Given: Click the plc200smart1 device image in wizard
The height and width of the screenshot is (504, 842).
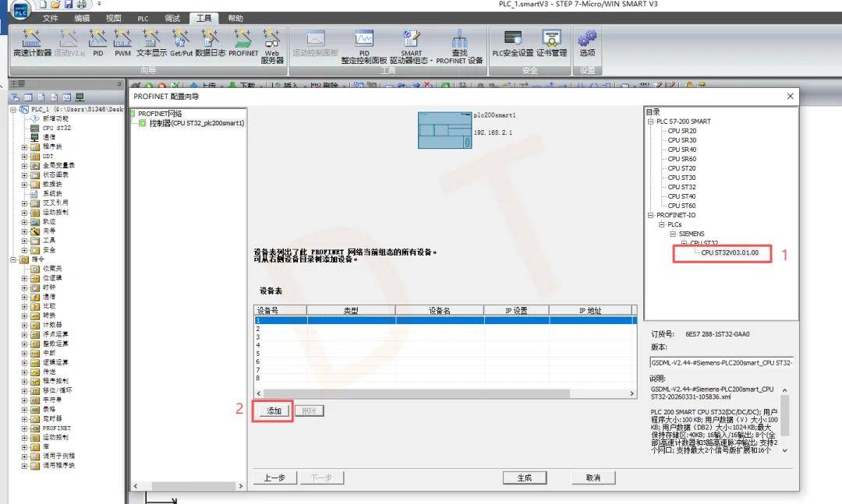Looking at the screenshot, I should tap(444, 130).
